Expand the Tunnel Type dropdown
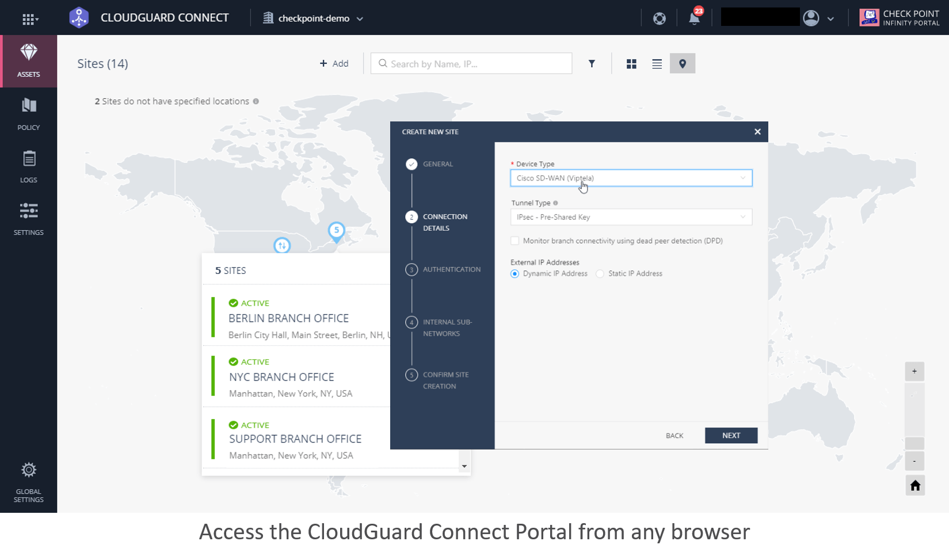Screen dimensions: 949x560 (x=631, y=218)
